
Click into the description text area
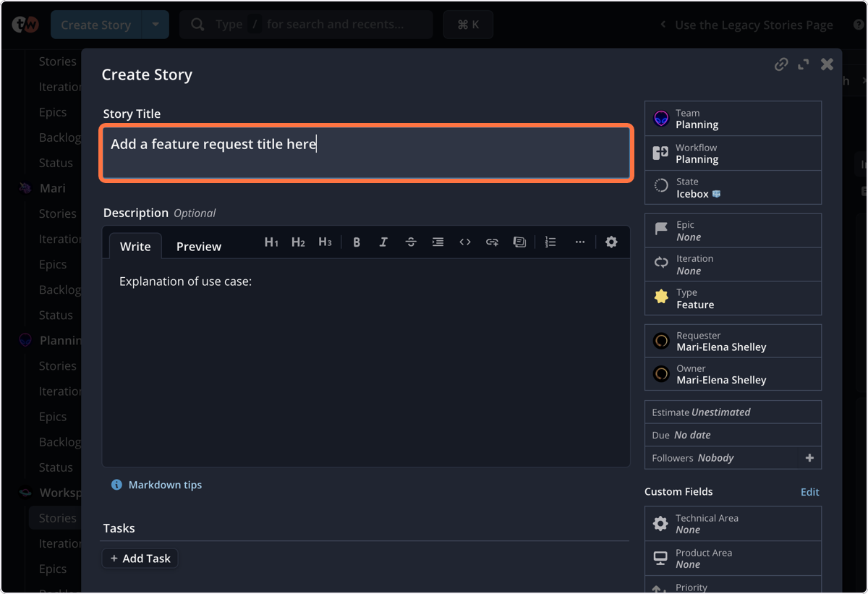coord(366,362)
